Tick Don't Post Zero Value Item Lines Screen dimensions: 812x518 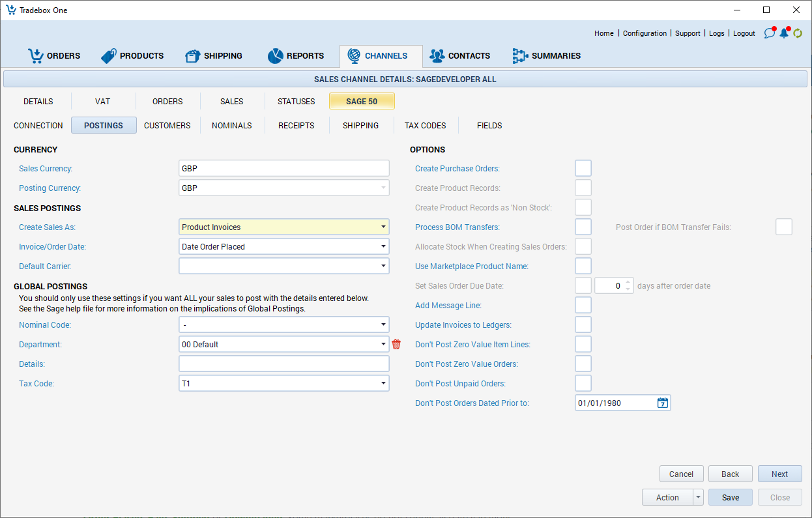(x=583, y=344)
